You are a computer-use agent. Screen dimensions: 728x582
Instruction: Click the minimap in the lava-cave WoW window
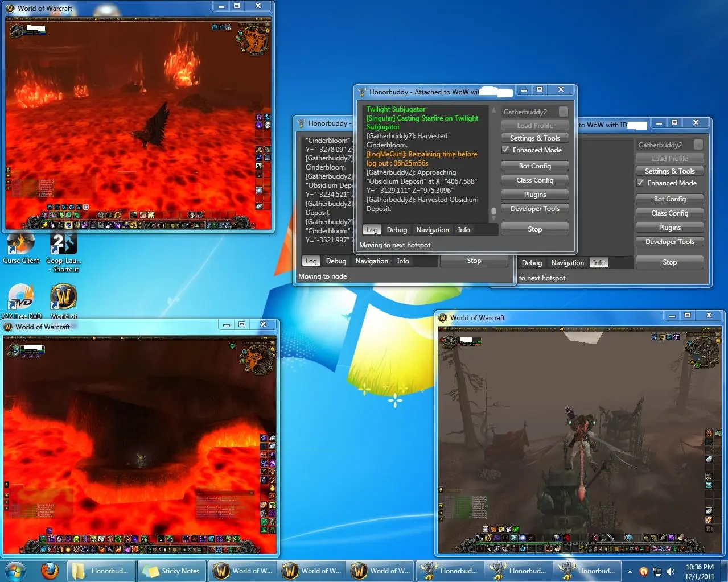point(260,360)
